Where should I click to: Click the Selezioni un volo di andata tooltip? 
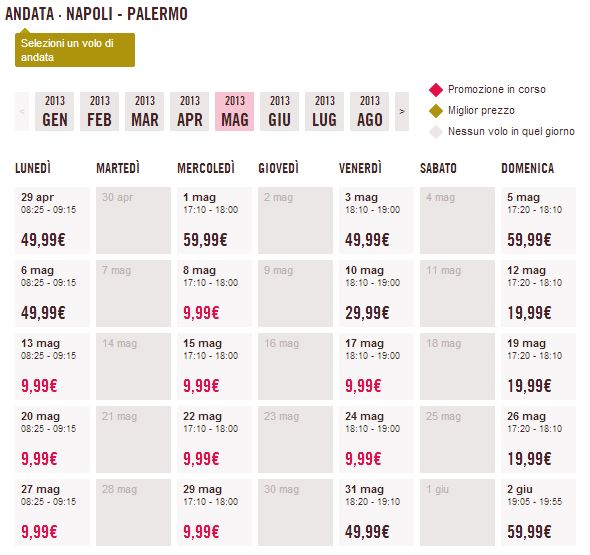click(75, 50)
